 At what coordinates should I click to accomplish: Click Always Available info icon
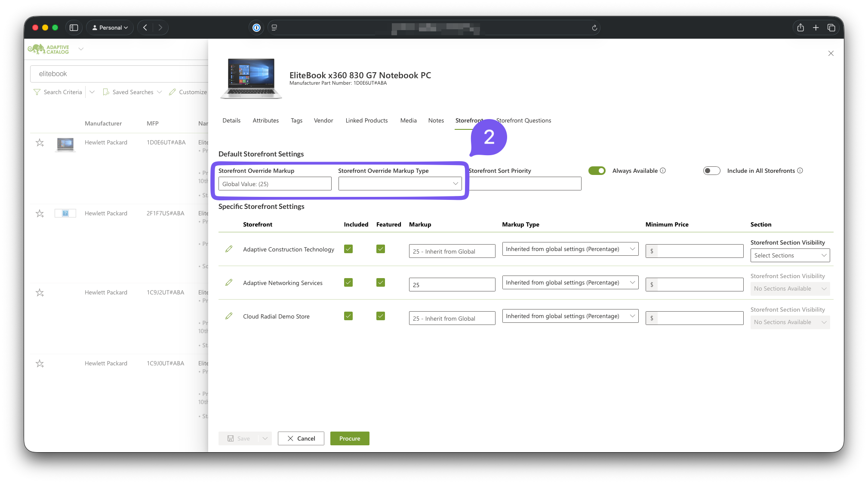pyautogui.click(x=663, y=171)
